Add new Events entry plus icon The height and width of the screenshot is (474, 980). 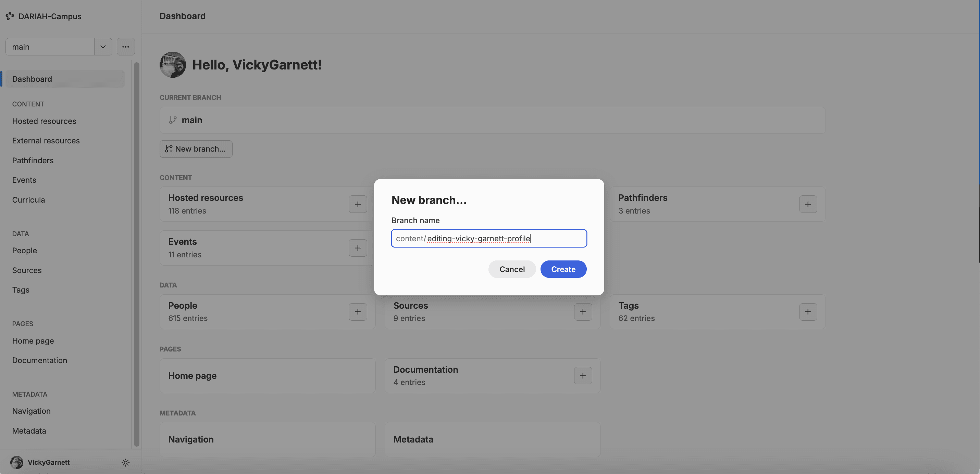358,248
